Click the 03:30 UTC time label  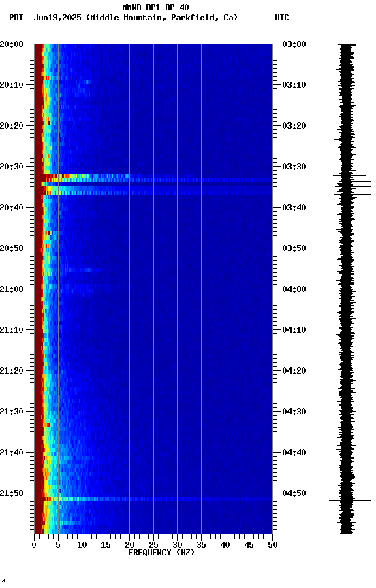[294, 167]
